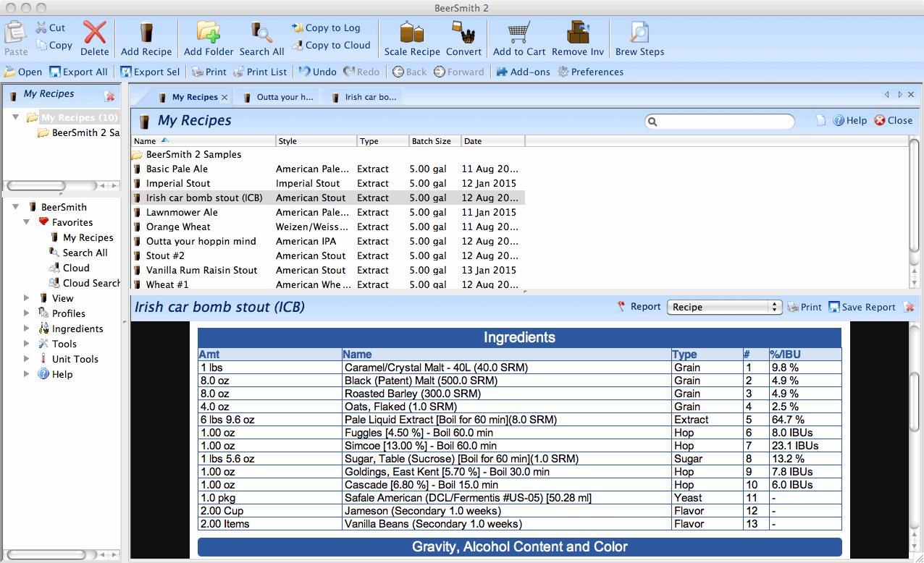This screenshot has width=924, height=563.
Task: Collapse My Recipes (10) tree folder
Action: (16, 117)
